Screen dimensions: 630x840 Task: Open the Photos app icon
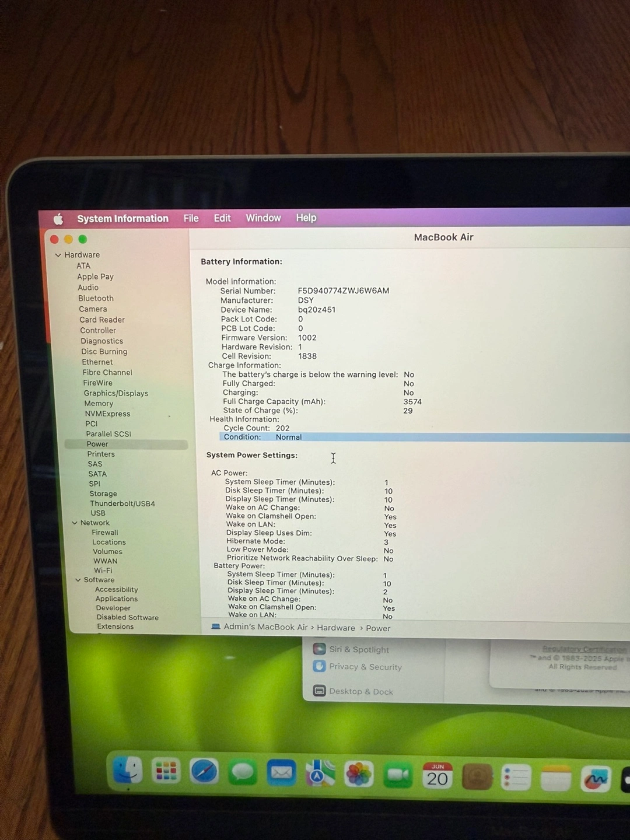click(x=359, y=775)
